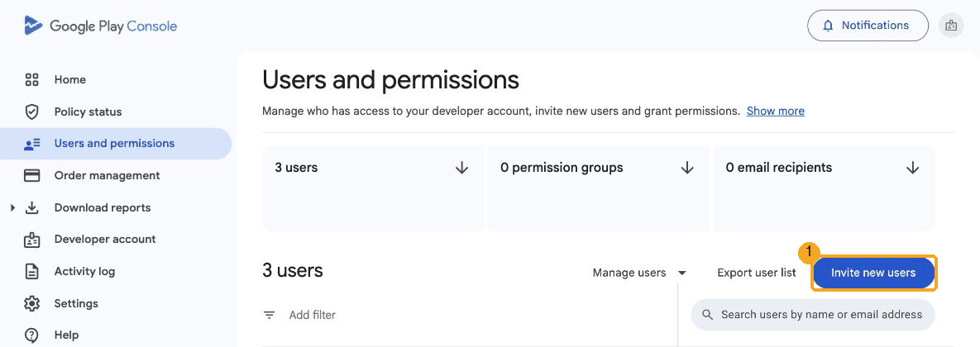Screen dimensions: 980x347
Task: Click the bell icon in Notifications
Action: coord(828,26)
